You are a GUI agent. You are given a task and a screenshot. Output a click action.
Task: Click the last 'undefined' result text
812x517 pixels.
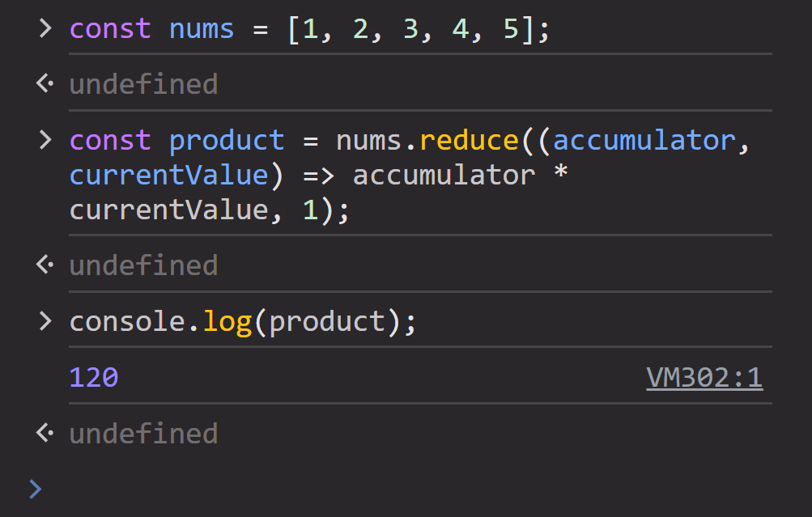(x=143, y=434)
